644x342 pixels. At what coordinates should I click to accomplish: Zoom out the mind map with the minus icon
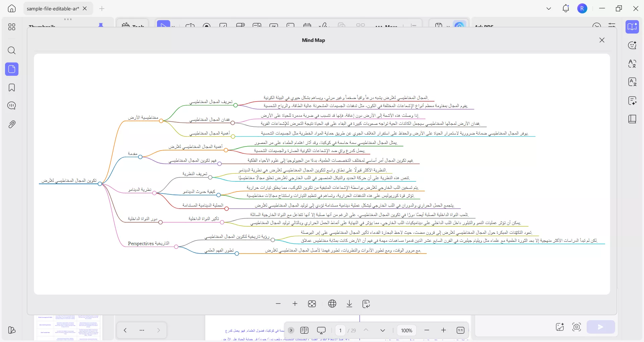pos(278,304)
